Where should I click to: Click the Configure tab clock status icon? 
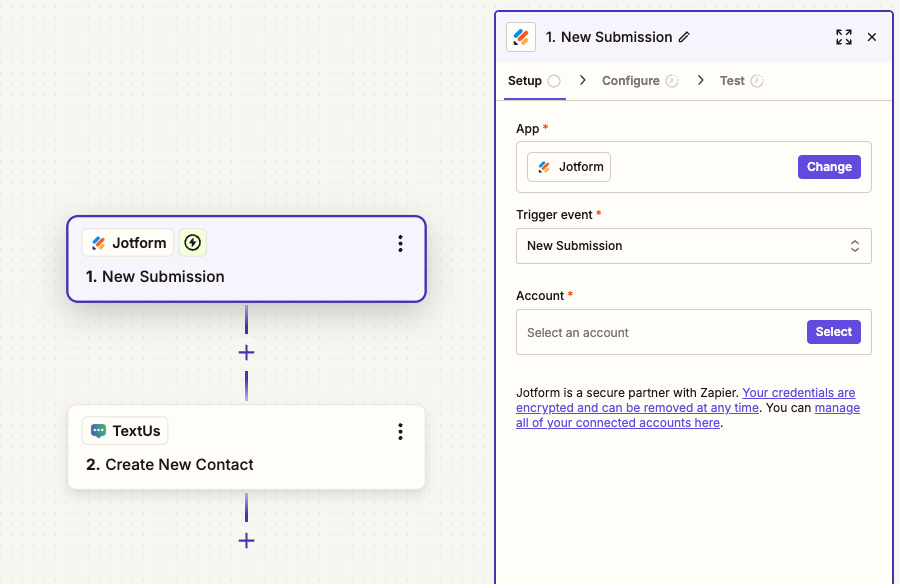point(672,81)
